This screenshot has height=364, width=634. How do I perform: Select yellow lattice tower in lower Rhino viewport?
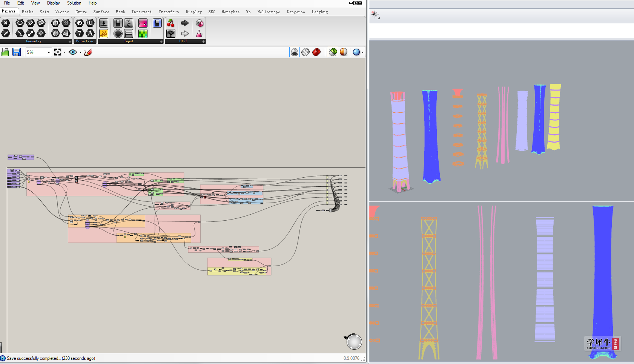(x=429, y=287)
